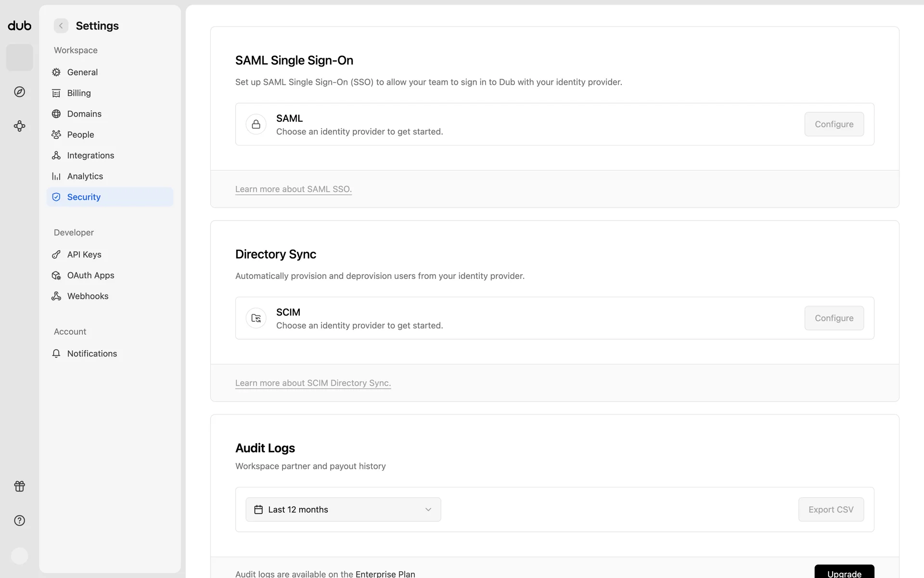Image resolution: width=924 pixels, height=578 pixels.
Task: Go to General settings
Action: pos(82,72)
